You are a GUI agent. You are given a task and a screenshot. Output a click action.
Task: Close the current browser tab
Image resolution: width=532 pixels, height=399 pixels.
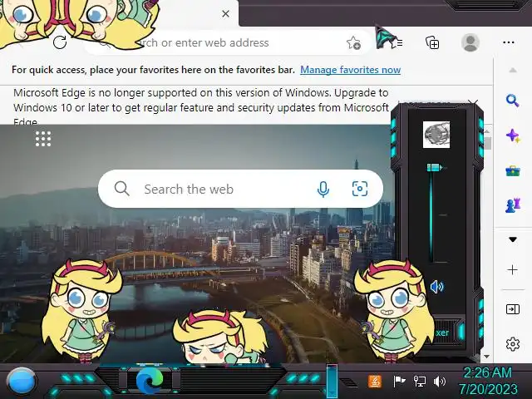(225, 14)
